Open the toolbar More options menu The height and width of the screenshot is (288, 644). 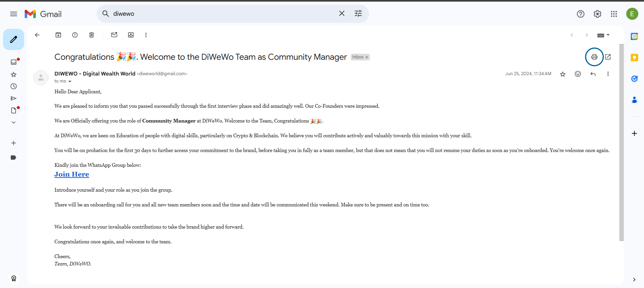146,35
